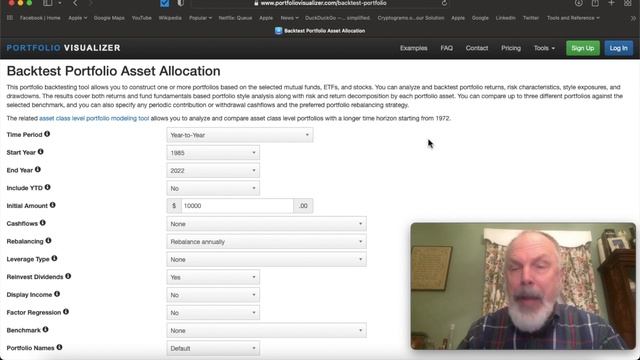
Task: Open the Start Year dropdown
Action: point(213,153)
